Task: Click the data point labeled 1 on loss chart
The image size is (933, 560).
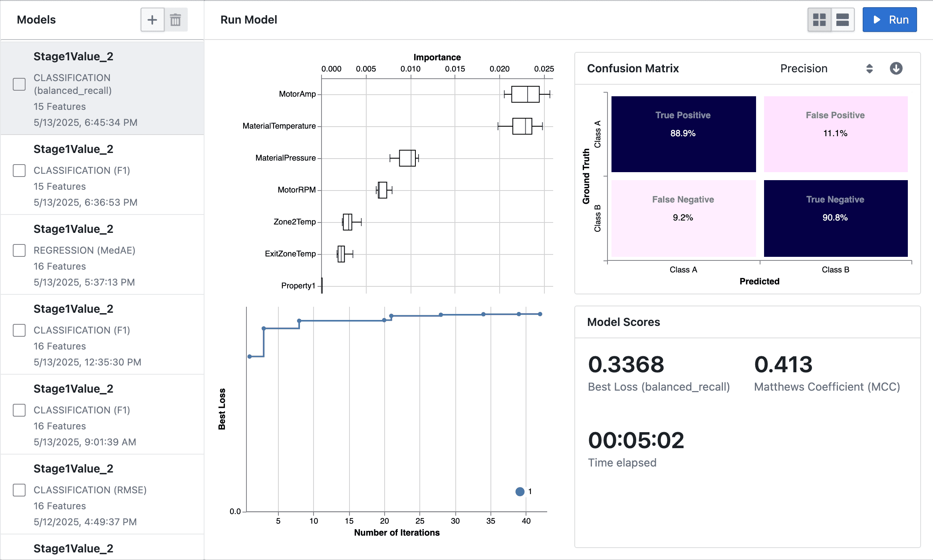Action: point(520,492)
